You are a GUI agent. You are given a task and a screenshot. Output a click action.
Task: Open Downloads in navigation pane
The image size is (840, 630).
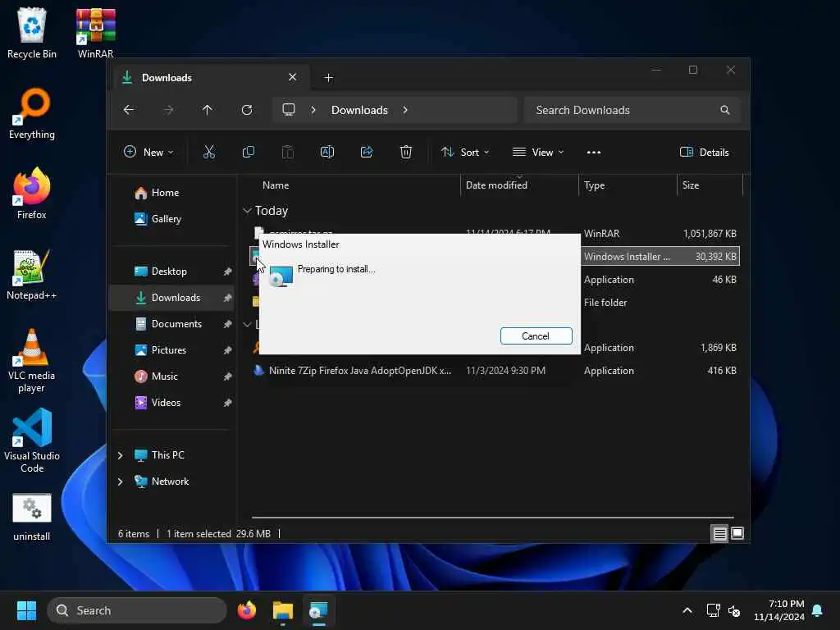pyautogui.click(x=172, y=297)
